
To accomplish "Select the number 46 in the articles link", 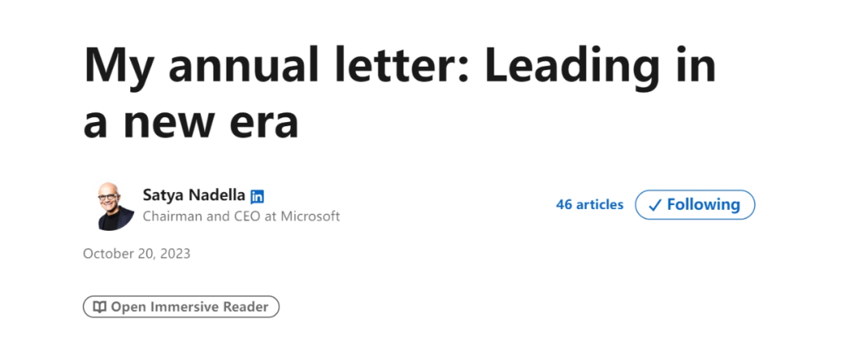I will click(x=564, y=204).
